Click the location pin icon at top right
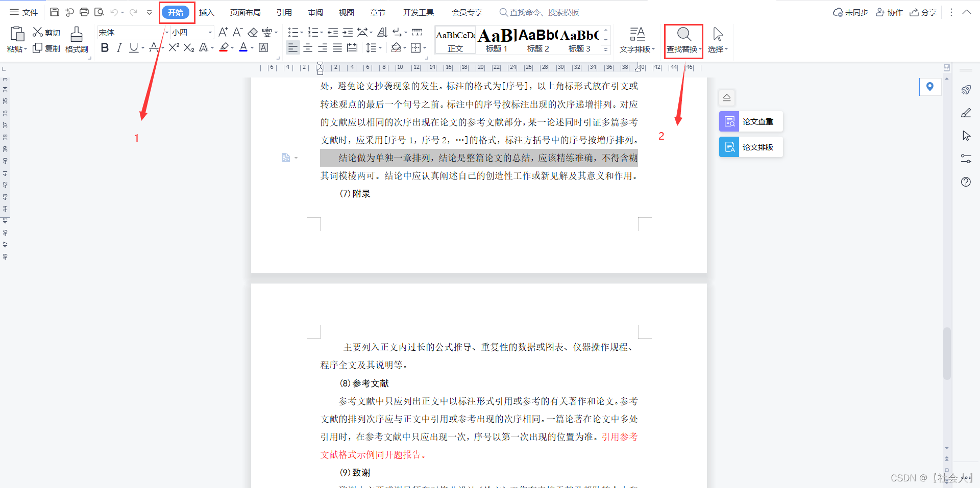The width and height of the screenshot is (980, 488). 930,87
